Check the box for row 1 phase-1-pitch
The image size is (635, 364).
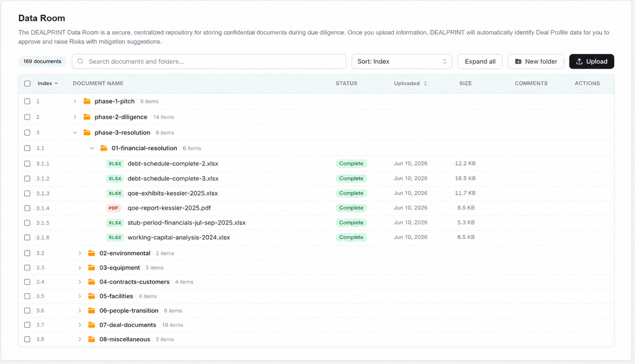tap(28, 101)
